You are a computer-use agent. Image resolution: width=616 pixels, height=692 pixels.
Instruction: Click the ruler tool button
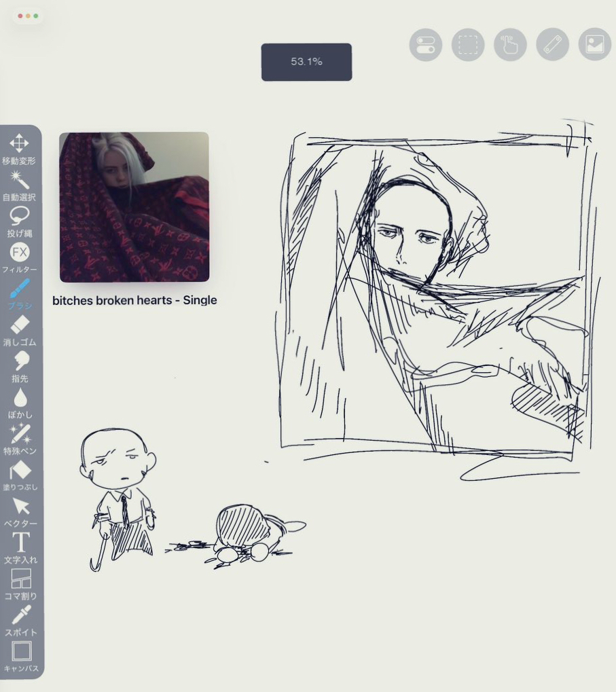click(x=552, y=45)
